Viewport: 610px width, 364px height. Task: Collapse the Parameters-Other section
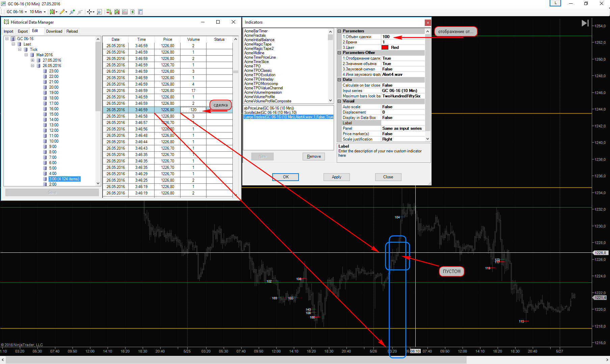tap(339, 53)
